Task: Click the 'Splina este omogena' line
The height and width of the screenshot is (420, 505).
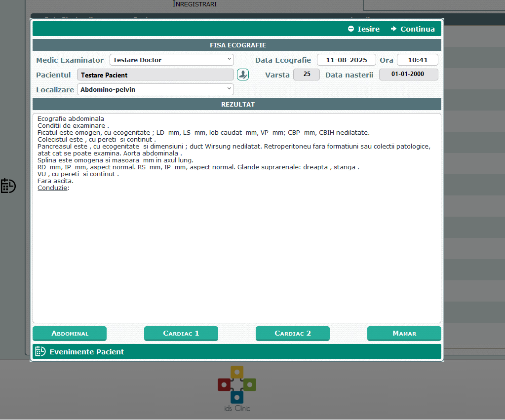Action: click(116, 160)
